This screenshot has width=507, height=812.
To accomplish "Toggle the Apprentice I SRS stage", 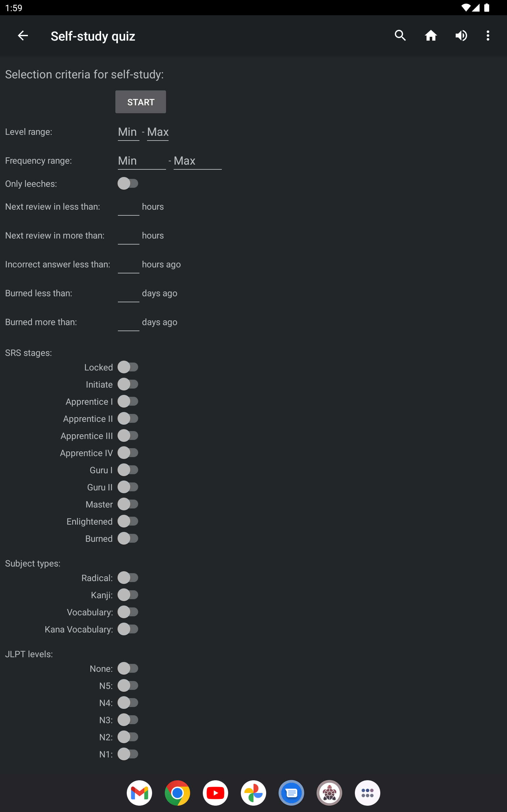I will (128, 401).
